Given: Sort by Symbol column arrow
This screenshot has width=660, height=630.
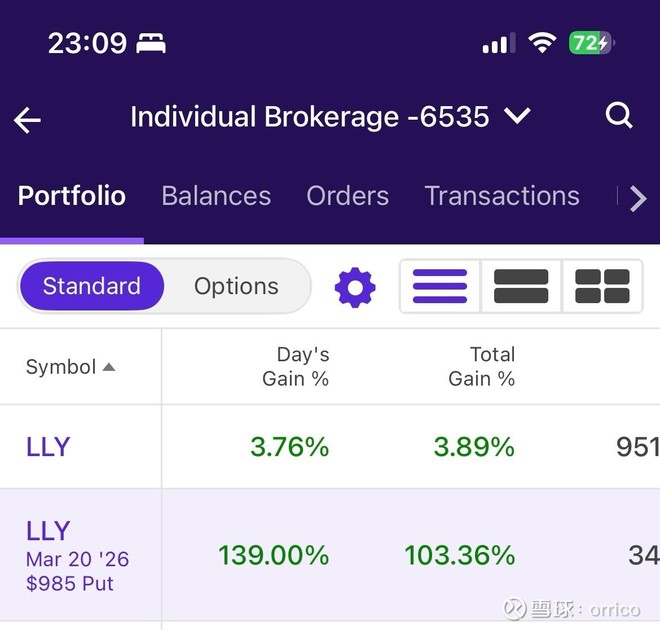Looking at the screenshot, I should [109, 367].
